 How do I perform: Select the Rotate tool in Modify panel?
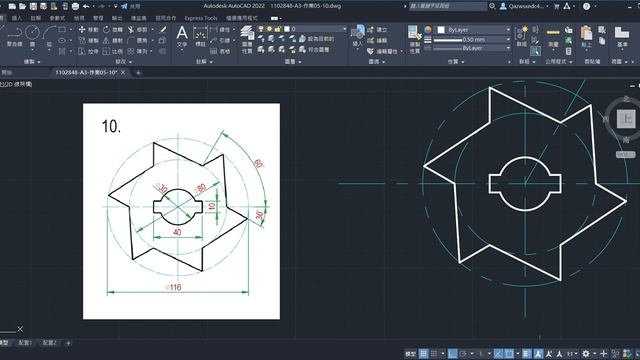click(113, 30)
